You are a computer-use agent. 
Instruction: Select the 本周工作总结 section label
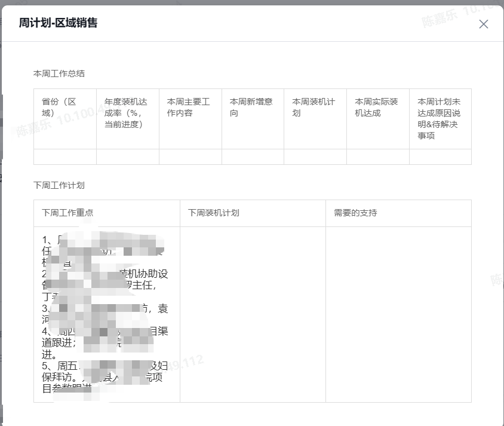(x=59, y=73)
